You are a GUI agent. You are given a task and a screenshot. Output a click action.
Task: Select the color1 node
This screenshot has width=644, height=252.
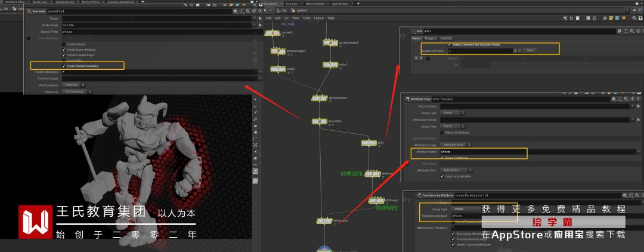pyautogui.click(x=330, y=64)
